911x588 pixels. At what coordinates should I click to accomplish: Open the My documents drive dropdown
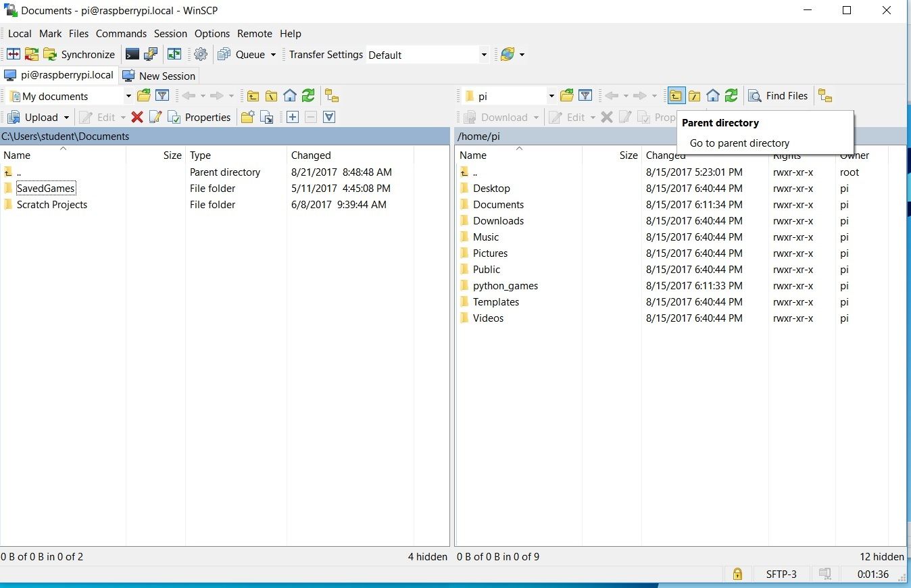click(x=127, y=96)
